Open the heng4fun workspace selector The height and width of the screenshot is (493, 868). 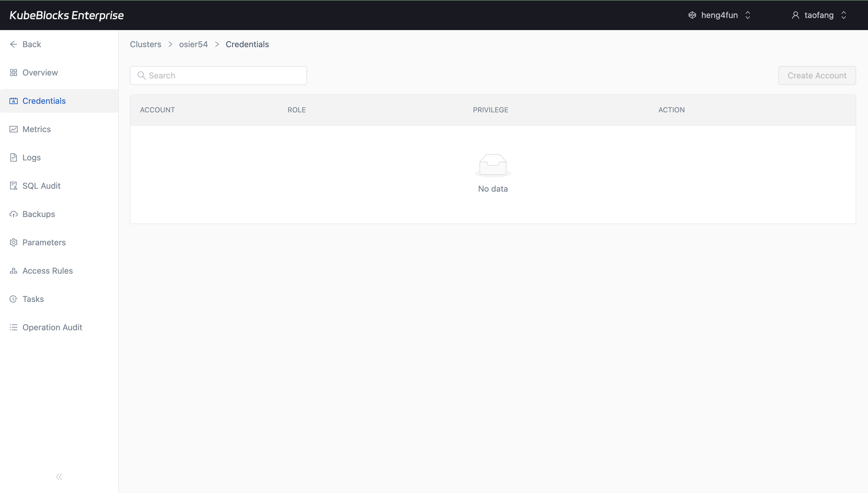pyautogui.click(x=719, y=15)
